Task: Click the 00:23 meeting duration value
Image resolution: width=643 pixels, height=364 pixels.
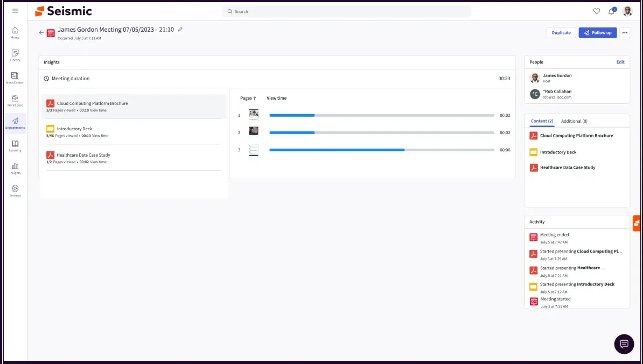Action: tap(504, 79)
